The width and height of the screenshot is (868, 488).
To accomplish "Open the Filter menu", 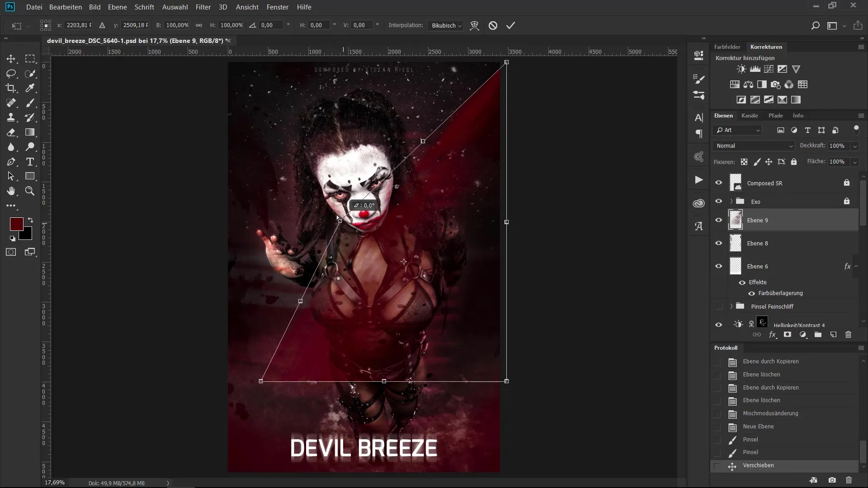I will tap(203, 7).
